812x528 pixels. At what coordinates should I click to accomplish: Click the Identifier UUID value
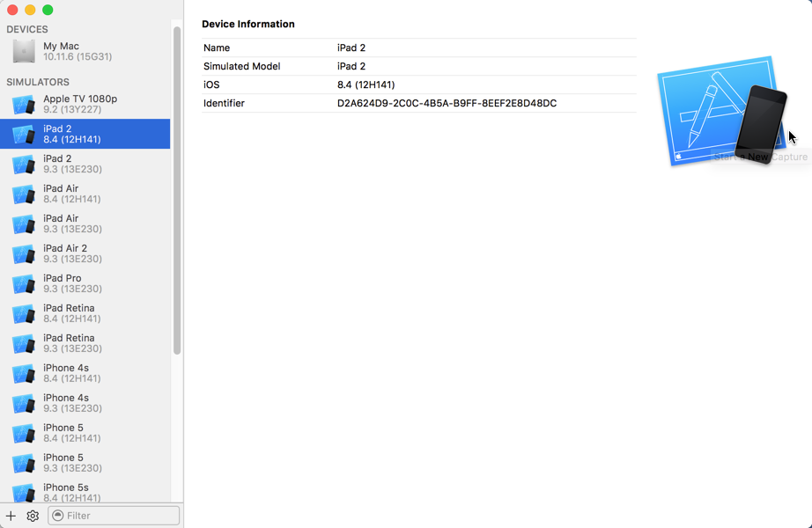point(447,103)
